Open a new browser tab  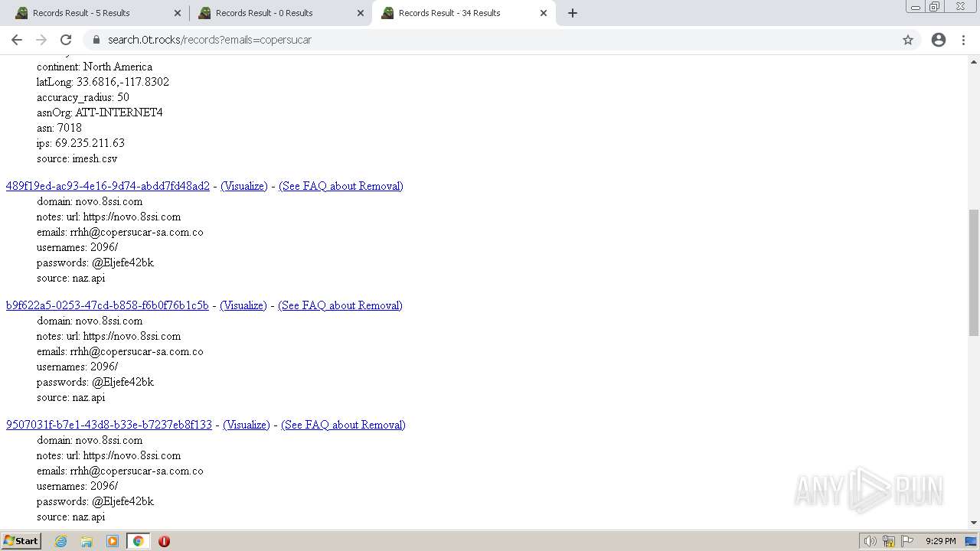[x=573, y=13]
